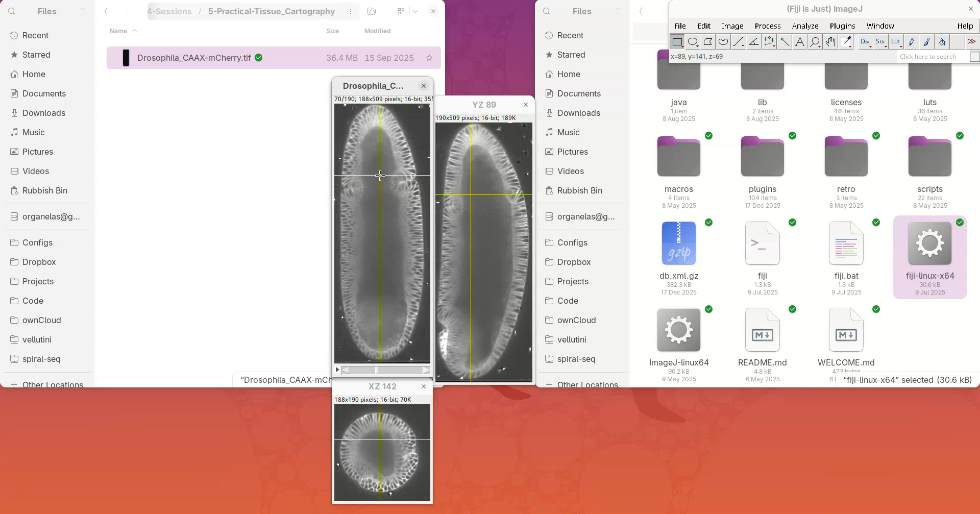Viewport: 980px width, 514px height.
Task: Open the Plugins menu
Action: click(x=842, y=26)
